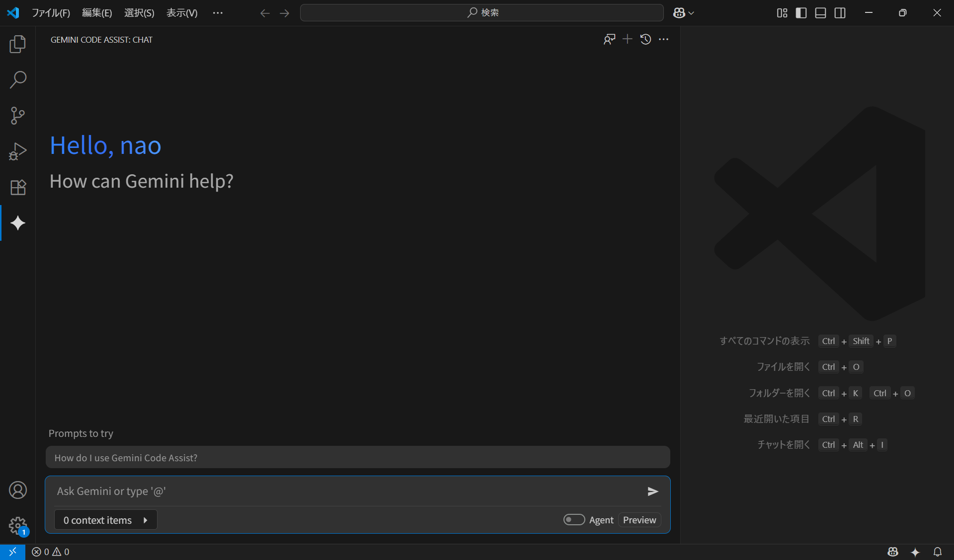The image size is (954, 560).
Task: Click the GEMINI CODE ASSIST: CHAT title
Action: (101, 40)
